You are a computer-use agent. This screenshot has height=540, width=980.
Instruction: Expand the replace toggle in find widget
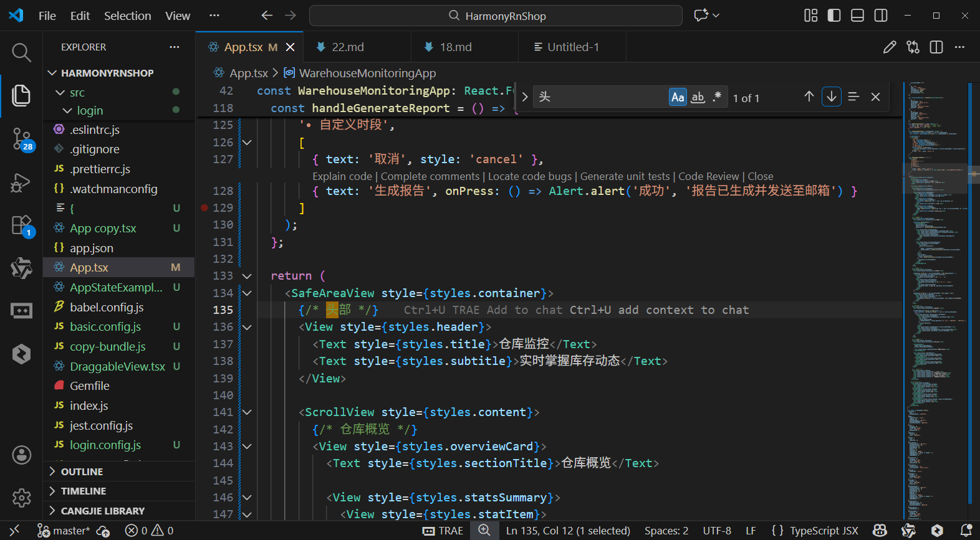525,97
